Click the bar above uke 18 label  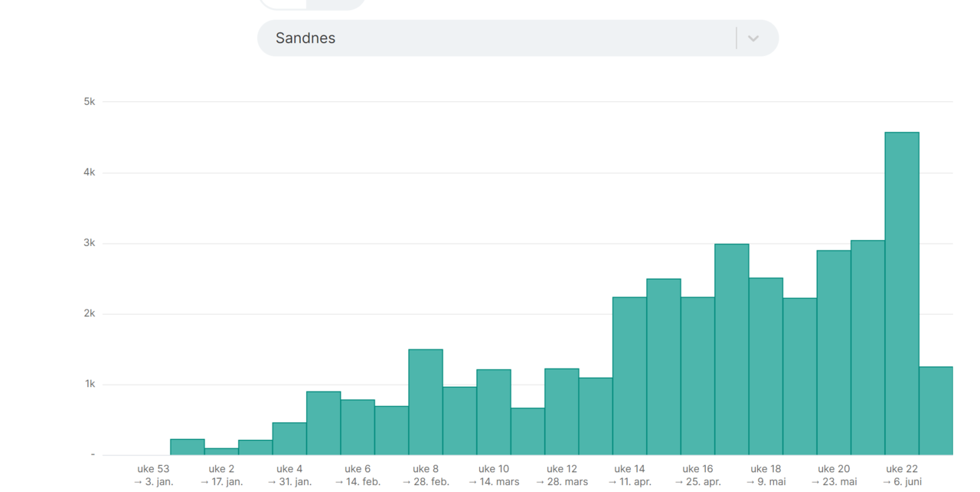coord(766,366)
